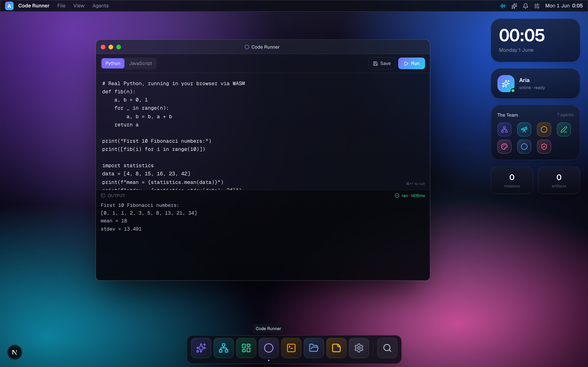This screenshot has width=588, height=367.
Task: Click the Code Runner circle icon in the dock
Action: (x=269, y=348)
